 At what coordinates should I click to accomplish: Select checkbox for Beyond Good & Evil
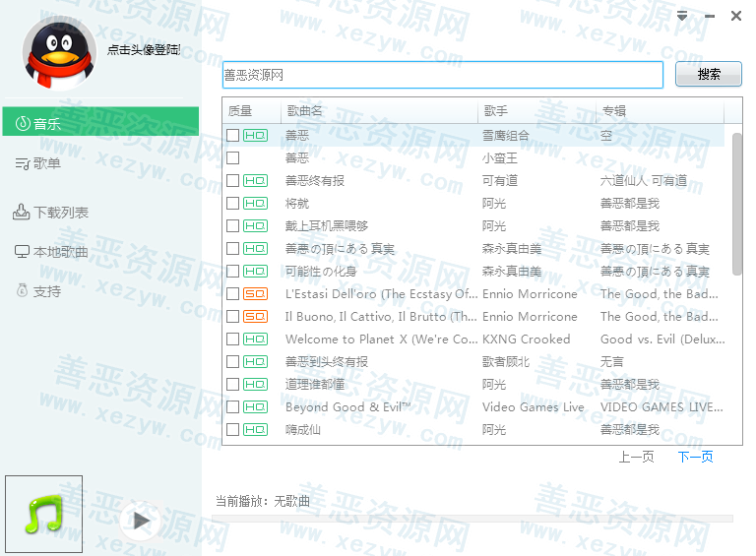(233, 407)
